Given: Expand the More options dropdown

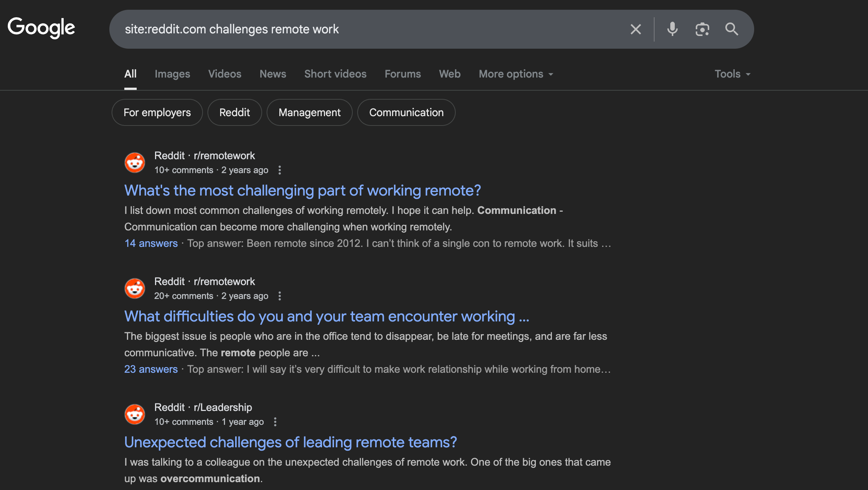Looking at the screenshot, I should [x=516, y=74].
